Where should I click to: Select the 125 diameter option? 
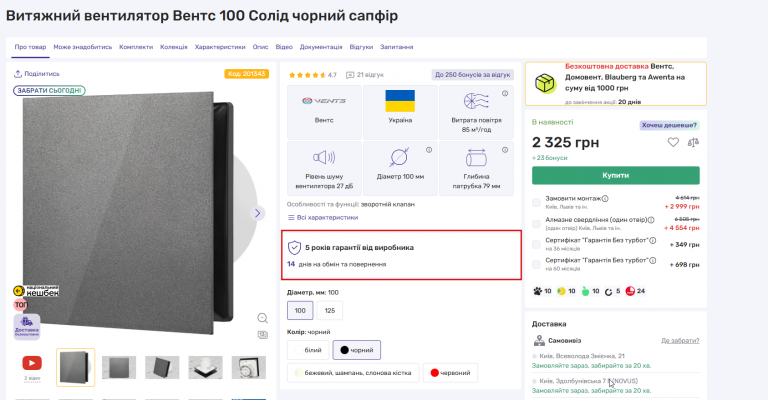[331, 312]
